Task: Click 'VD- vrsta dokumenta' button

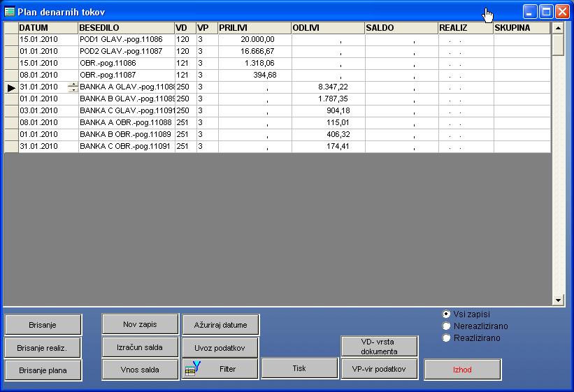Action: tap(379, 347)
